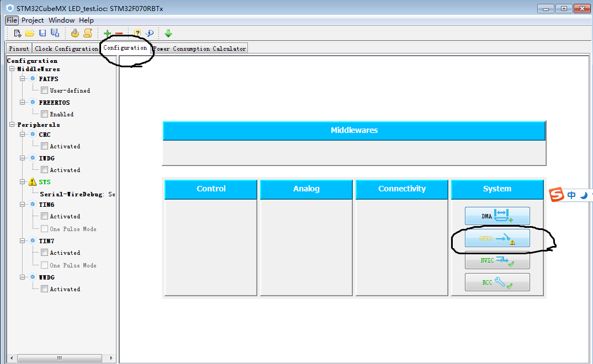The image size is (593, 364).
Task: Click the green download arrow icon
Action: [168, 33]
